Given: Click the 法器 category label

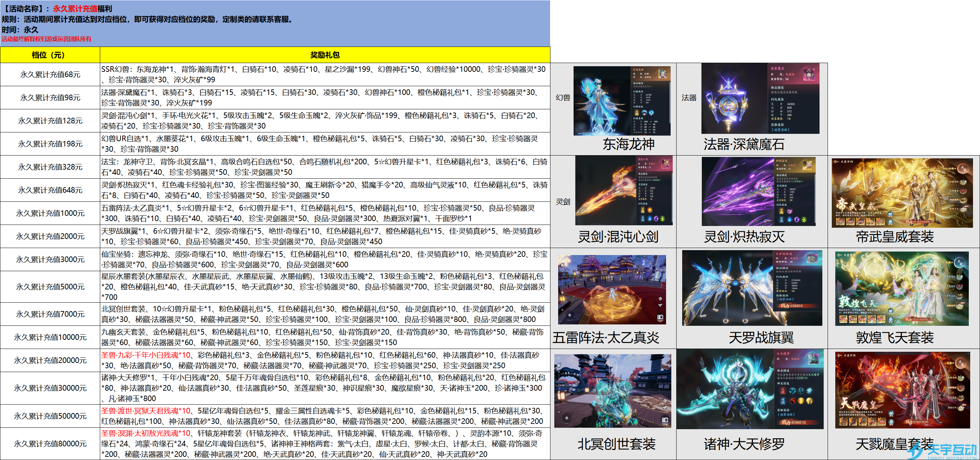Looking at the screenshot, I should (x=689, y=98).
